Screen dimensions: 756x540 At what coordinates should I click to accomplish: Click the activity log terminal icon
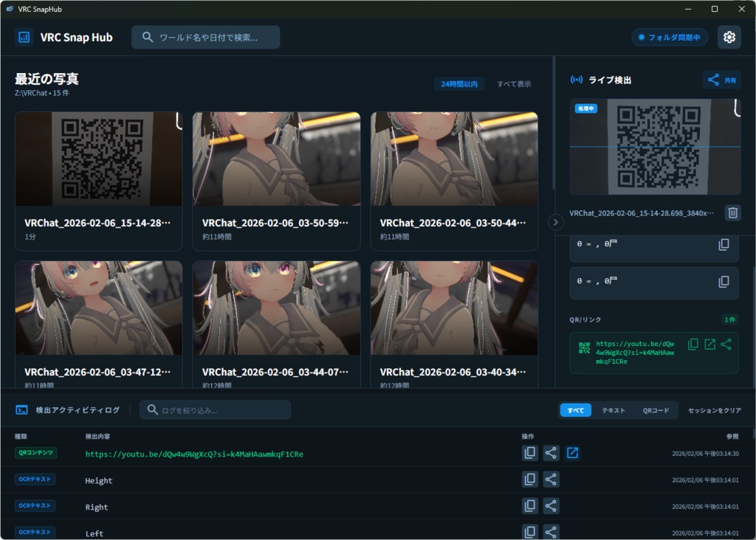(x=21, y=410)
